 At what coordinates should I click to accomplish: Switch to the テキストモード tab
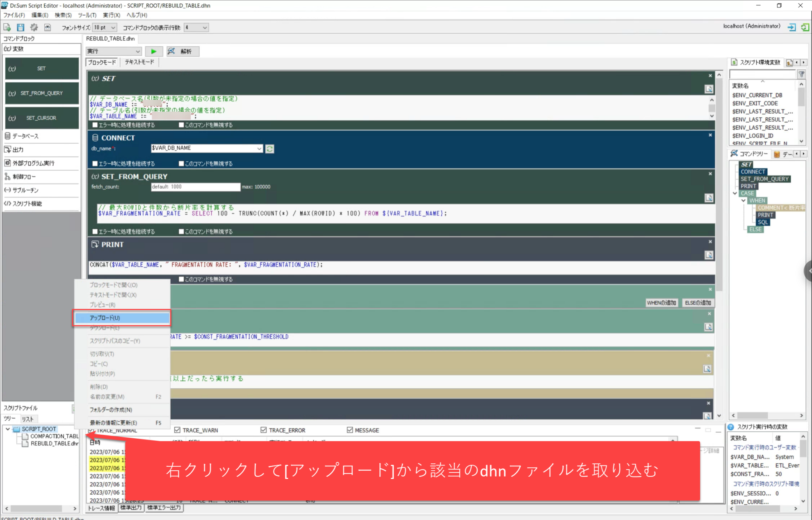138,62
